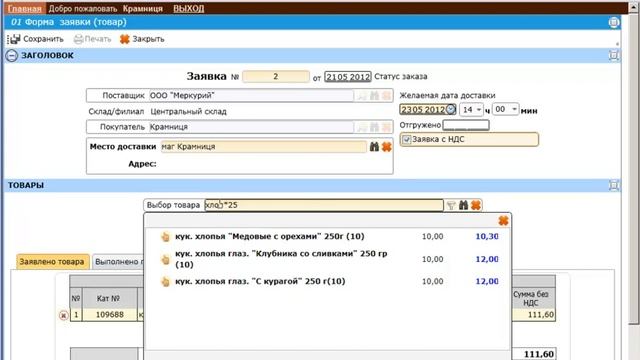Click the Покупатель clear cross icon

click(386, 127)
